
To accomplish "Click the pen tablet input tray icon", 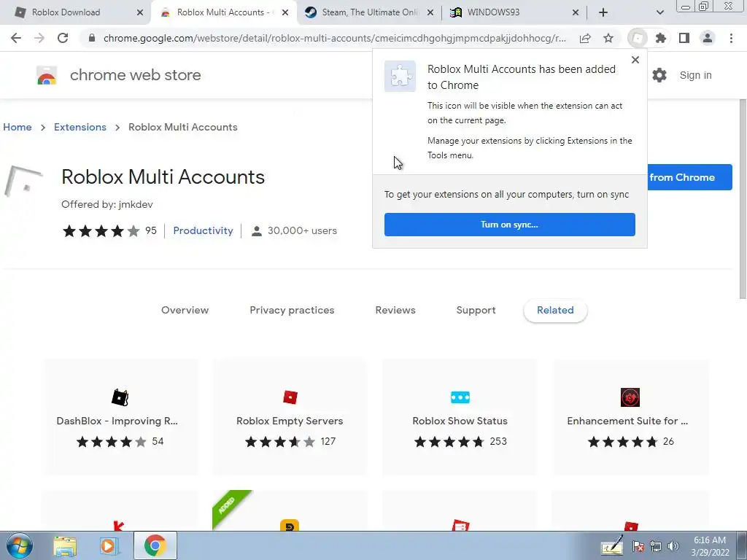I will (x=612, y=546).
